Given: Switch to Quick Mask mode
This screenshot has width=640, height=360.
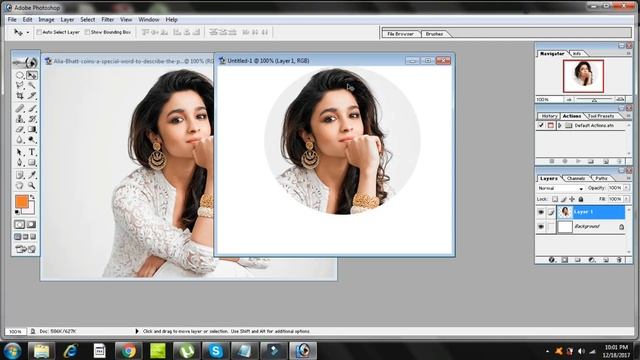Looking at the screenshot, I should coord(31,224).
